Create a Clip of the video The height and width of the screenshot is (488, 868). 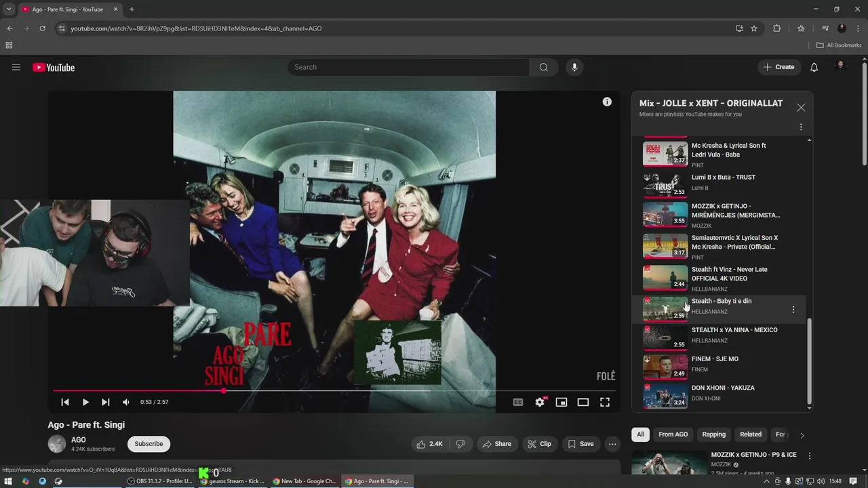tap(539, 444)
